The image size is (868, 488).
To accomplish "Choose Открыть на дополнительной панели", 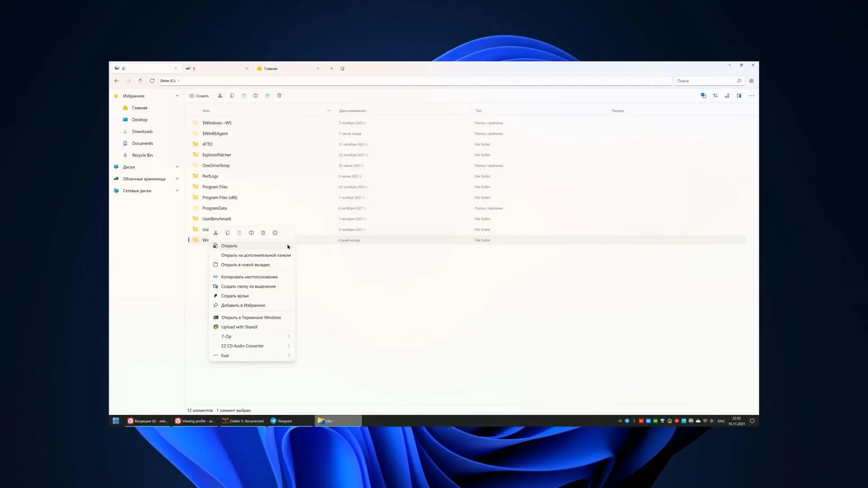I will [x=252, y=255].
